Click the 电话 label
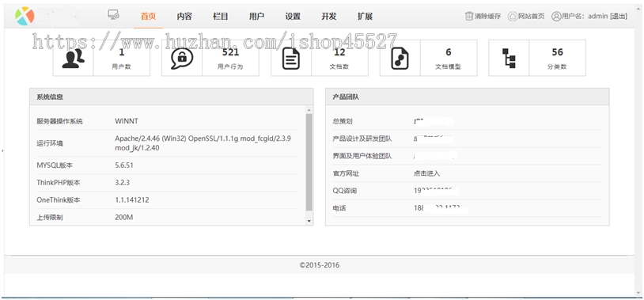This screenshot has height=300, width=644. tap(339, 208)
